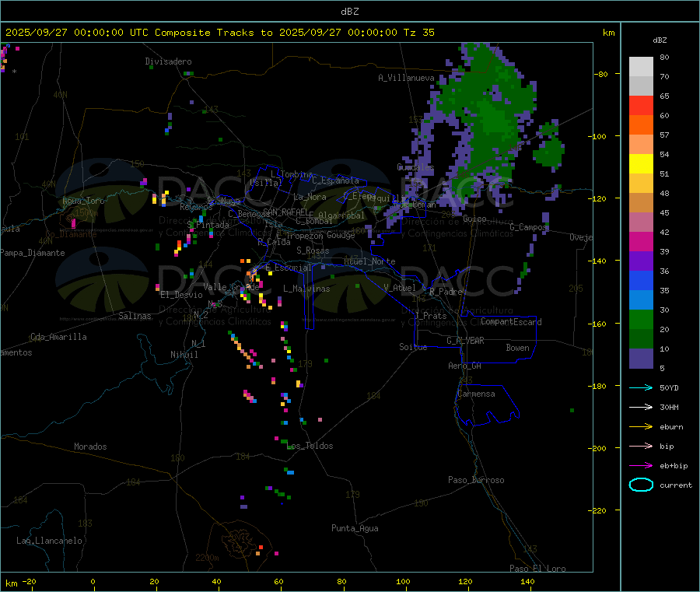
Task: Click the Agua_Toro map label
Action: (83, 201)
